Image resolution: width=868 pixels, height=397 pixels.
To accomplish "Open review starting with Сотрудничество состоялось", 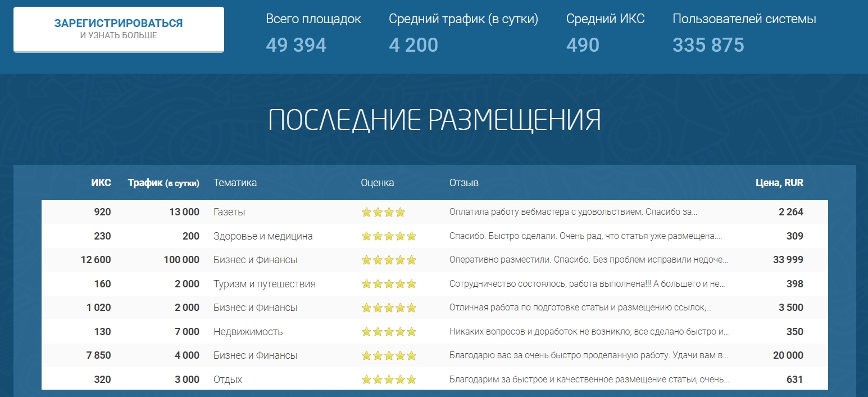I will 587,284.
